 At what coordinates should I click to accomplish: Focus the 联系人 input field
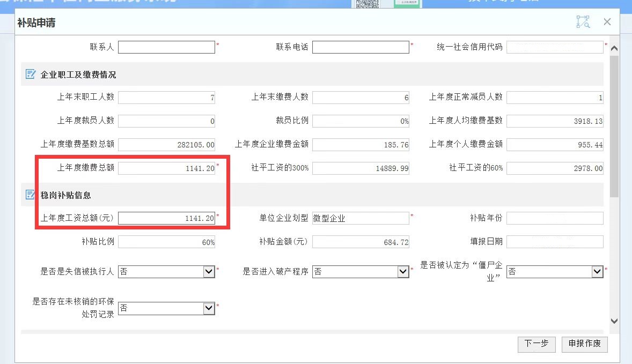coord(166,47)
